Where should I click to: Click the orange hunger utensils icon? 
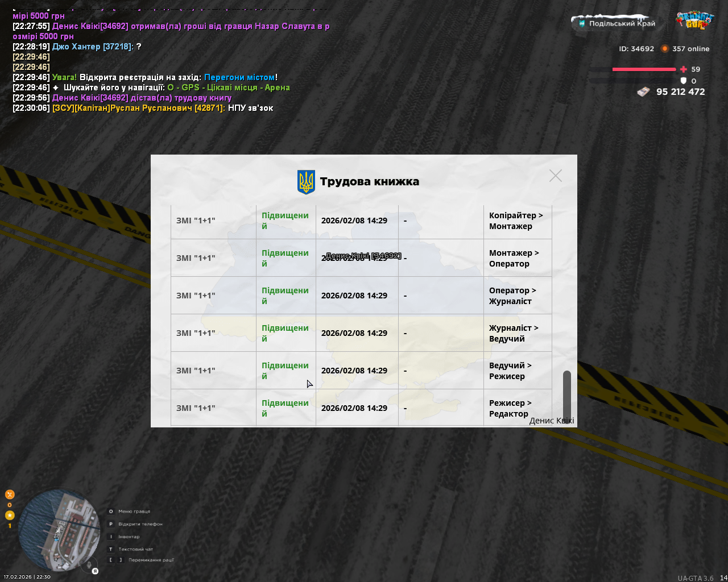pyautogui.click(x=10, y=495)
